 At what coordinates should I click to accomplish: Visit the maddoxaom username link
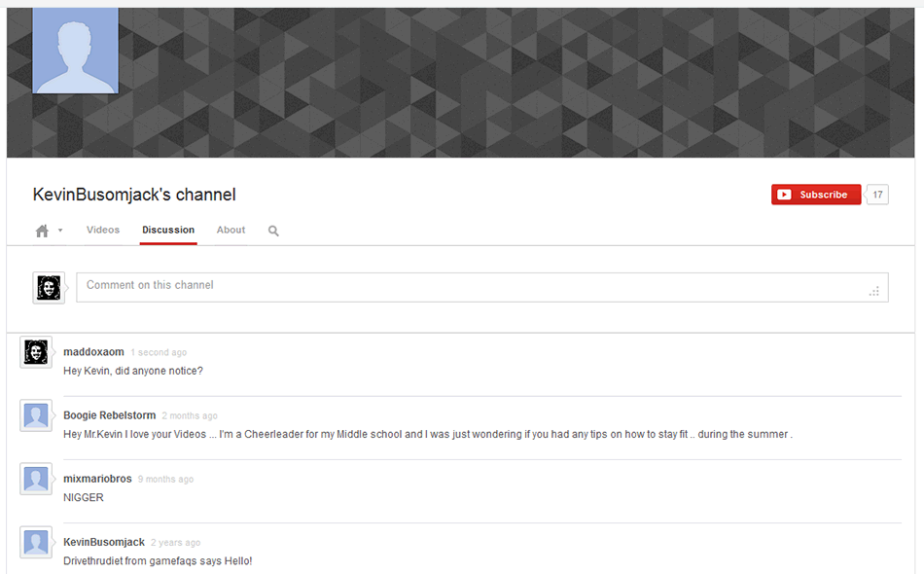pyautogui.click(x=93, y=352)
